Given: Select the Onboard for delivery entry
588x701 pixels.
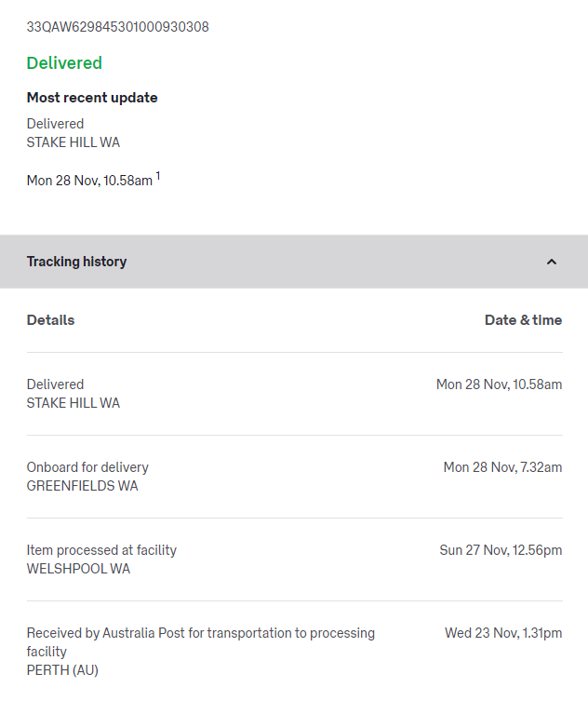Looking at the screenshot, I should pyautogui.click(x=87, y=467).
